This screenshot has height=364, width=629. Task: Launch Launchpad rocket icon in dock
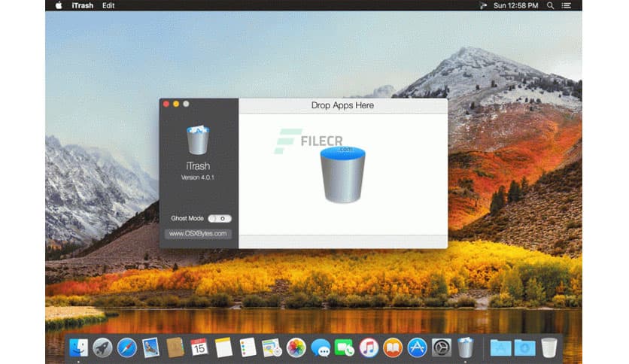click(x=102, y=347)
